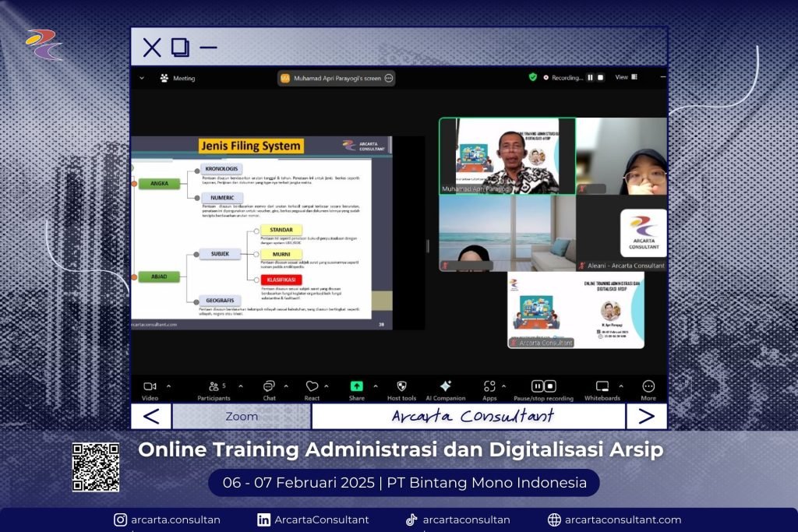Pause recording in top status bar

click(590, 78)
